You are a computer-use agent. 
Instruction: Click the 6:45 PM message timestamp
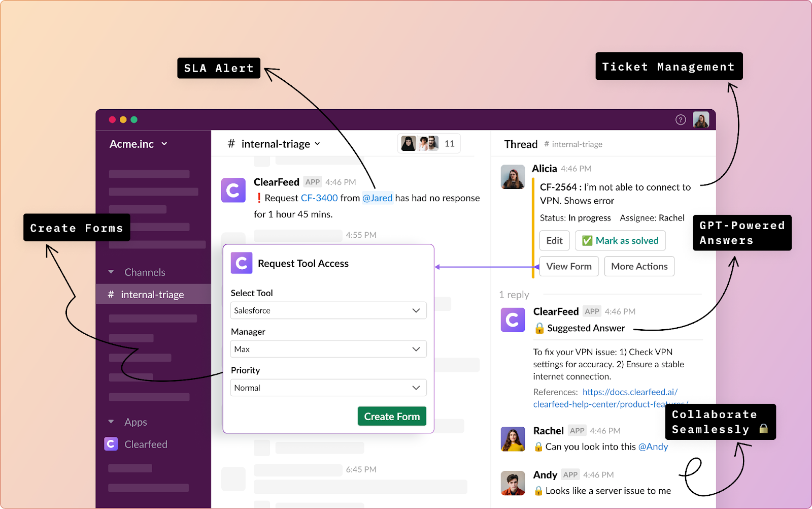[361, 469]
